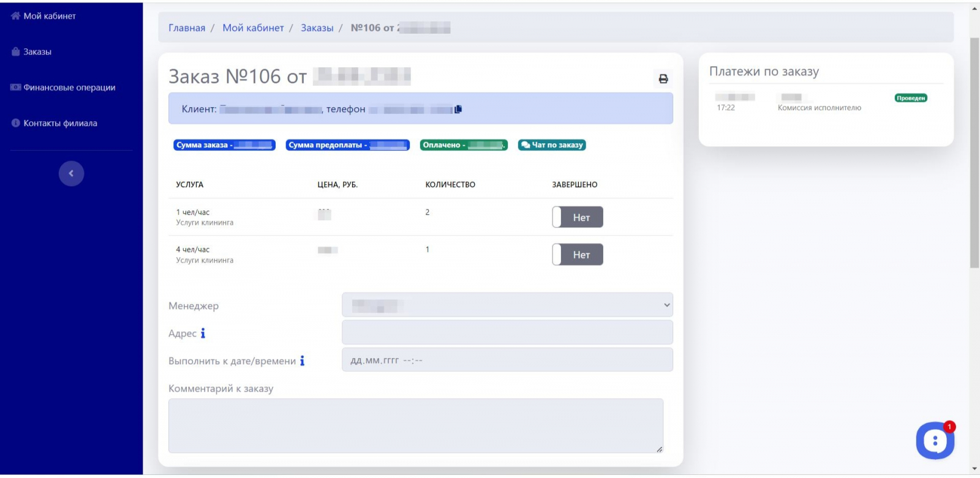Click the Платежи по заказу heading
The image size is (980, 478).
764,72
